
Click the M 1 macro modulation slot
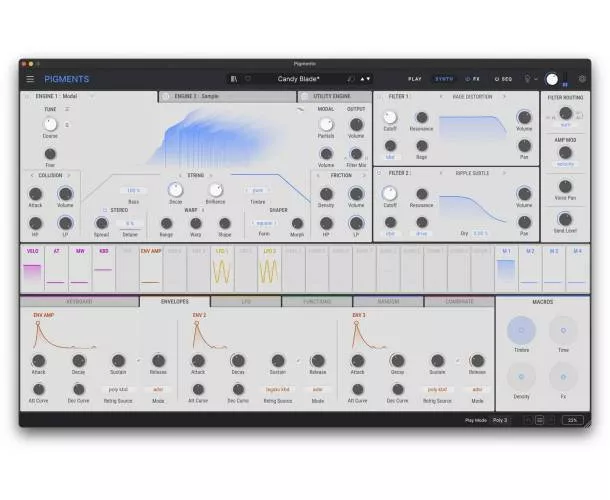pos(507,267)
